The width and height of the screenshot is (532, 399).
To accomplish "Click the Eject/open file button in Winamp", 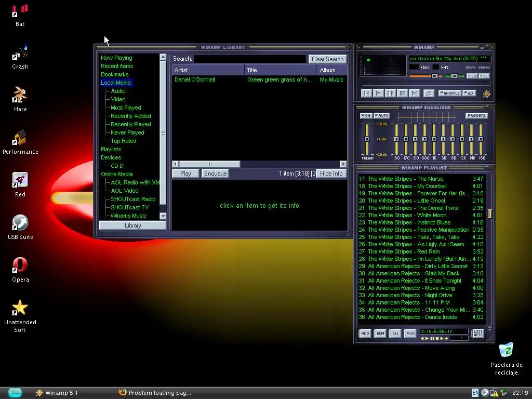I will coord(429,94).
